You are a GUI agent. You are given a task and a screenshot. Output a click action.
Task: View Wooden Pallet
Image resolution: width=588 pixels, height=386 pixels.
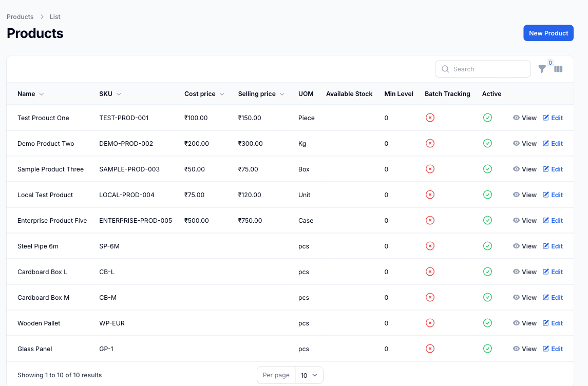525,323
